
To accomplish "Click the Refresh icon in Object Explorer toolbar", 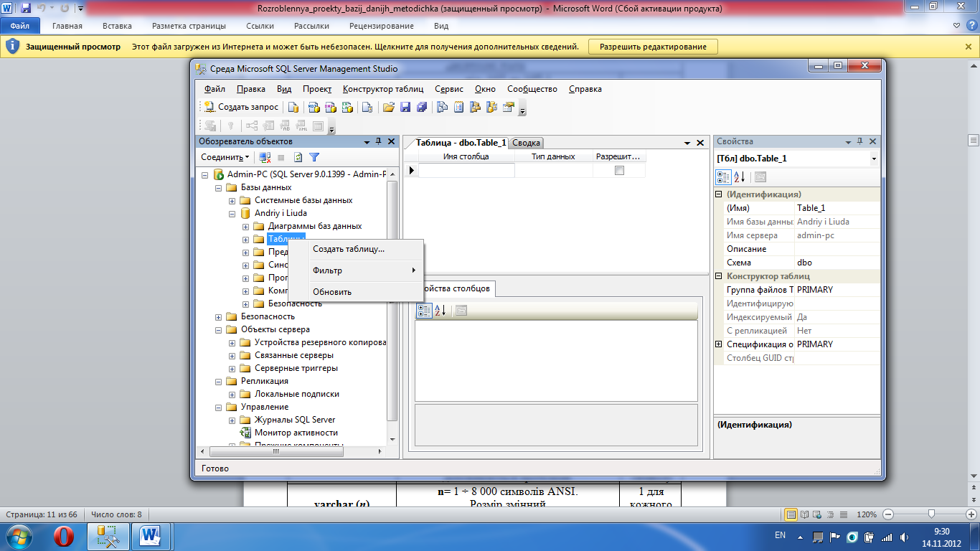I will tap(298, 157).
